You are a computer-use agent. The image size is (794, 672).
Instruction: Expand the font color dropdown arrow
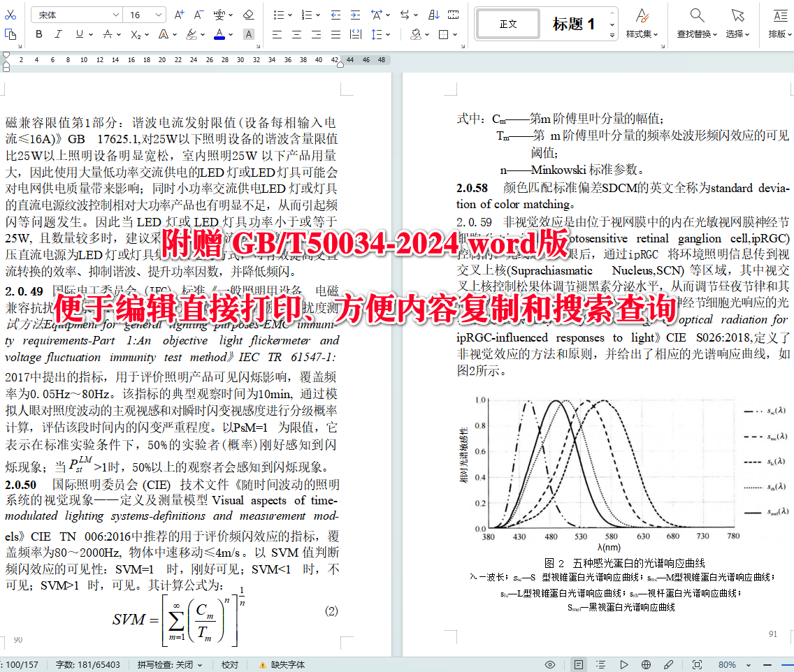point(231,35)
